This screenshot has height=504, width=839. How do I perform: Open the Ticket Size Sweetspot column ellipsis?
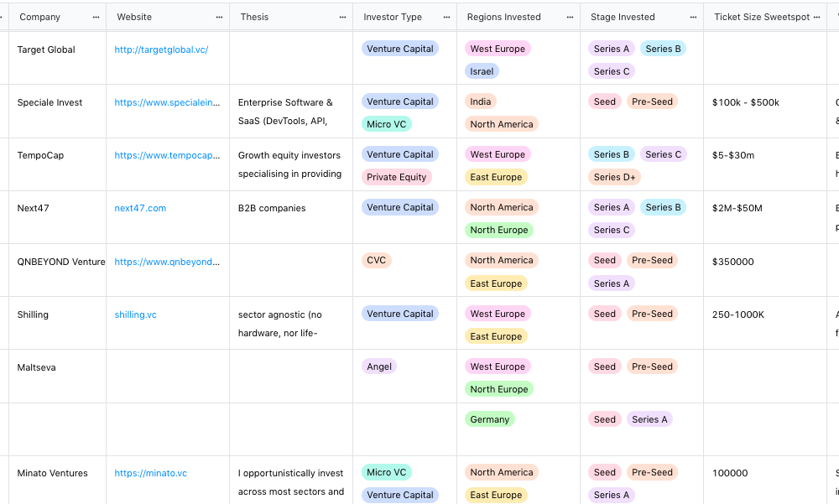[816, 17]
